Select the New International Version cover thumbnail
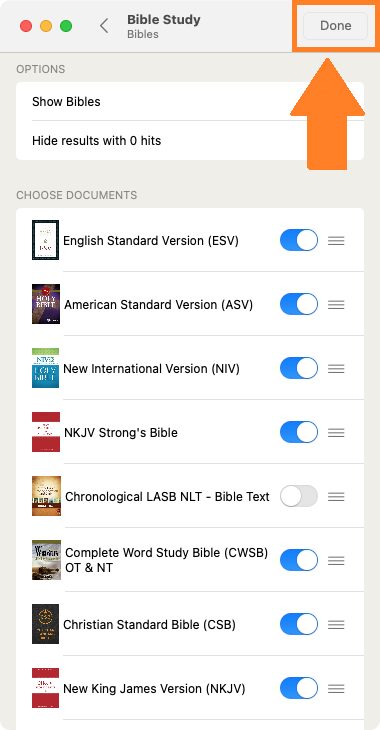Screen dimensions: 380x730 46,368
